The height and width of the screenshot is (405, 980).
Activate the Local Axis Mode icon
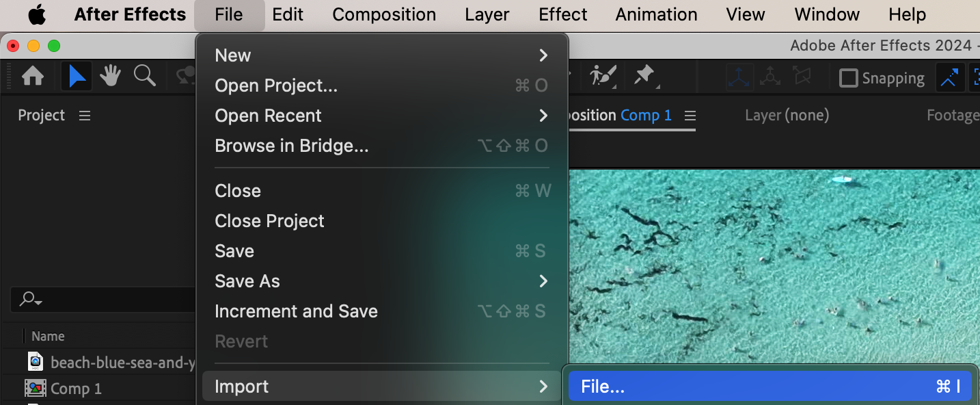tap(740, 77)
